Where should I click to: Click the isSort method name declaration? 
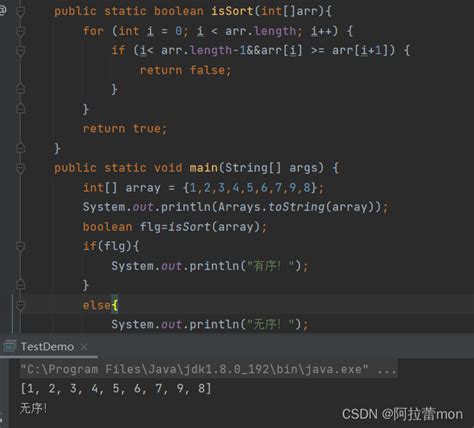[232, 11]
